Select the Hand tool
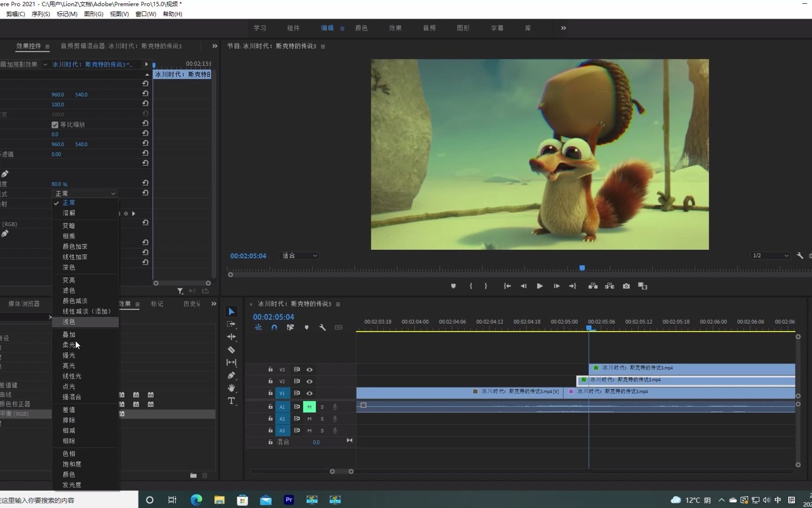Screen dimensions: 812x508 [x=231, y=388]
